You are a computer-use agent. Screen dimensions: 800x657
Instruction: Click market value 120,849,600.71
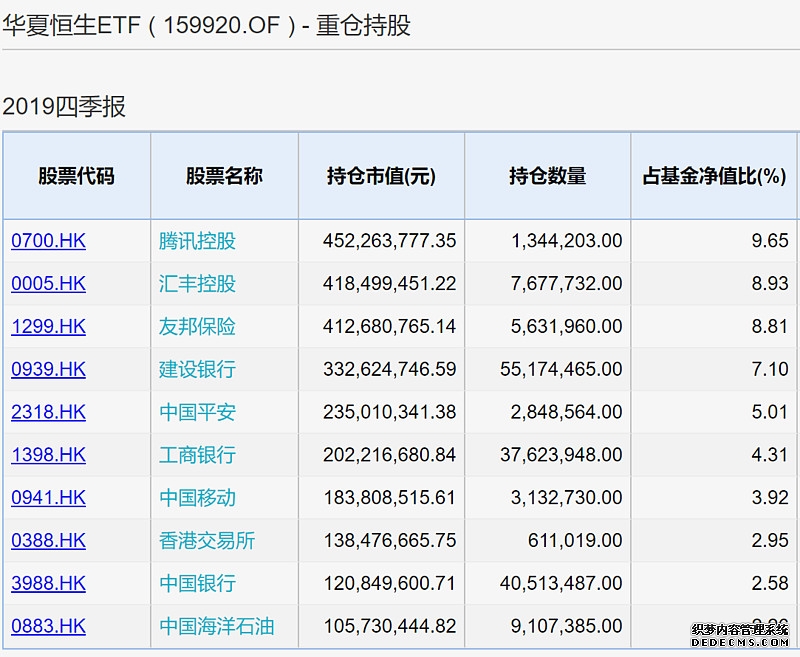[x=389, y=584]
